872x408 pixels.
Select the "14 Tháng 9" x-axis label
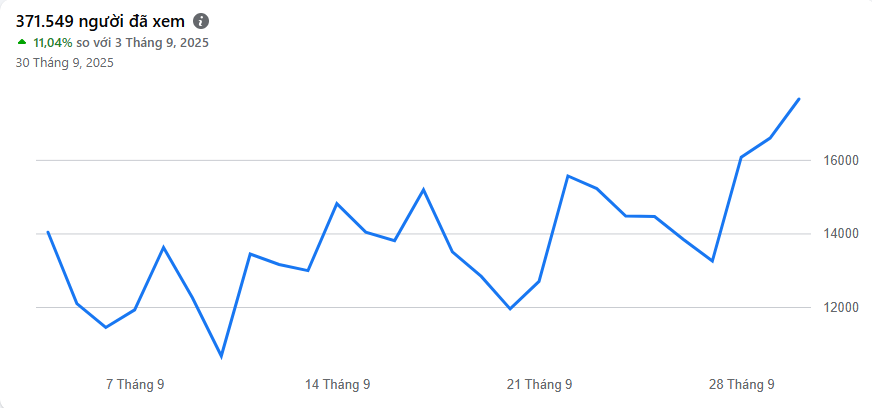pyautogui.click(x=337, y=384)
